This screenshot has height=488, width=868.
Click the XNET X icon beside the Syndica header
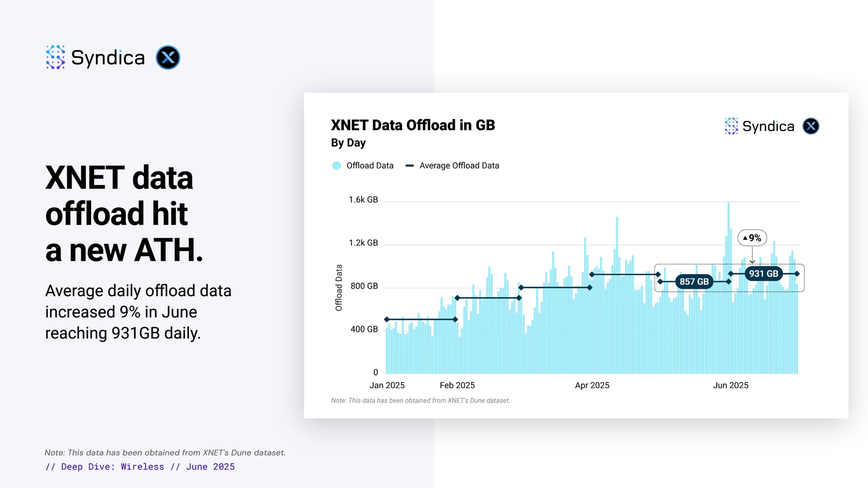pyautogui.click(x=168, y=57)
